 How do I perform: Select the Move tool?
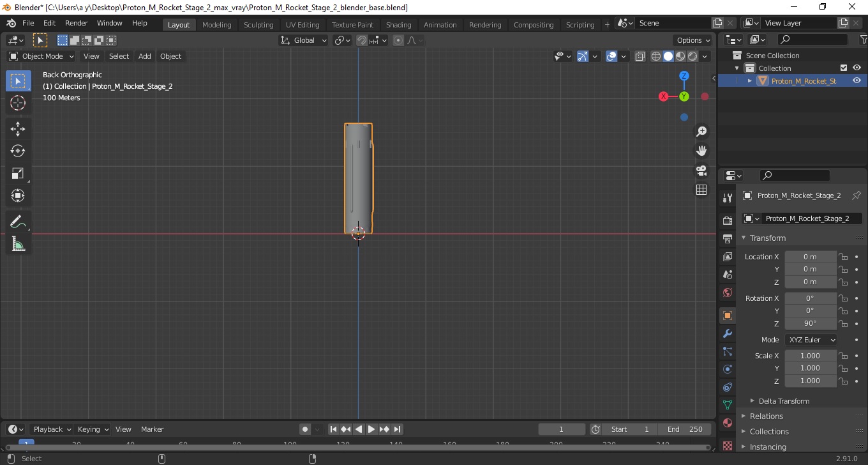click(x=18, y=129)
